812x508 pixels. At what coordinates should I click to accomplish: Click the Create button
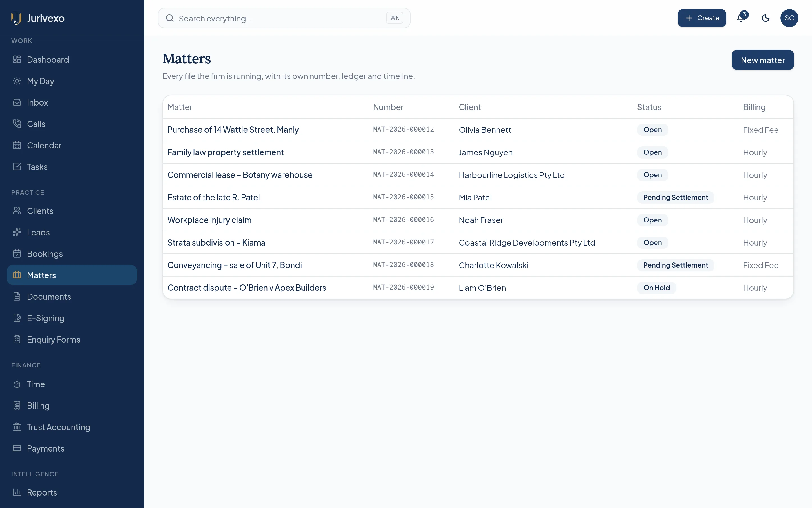[x=701, y=18]
